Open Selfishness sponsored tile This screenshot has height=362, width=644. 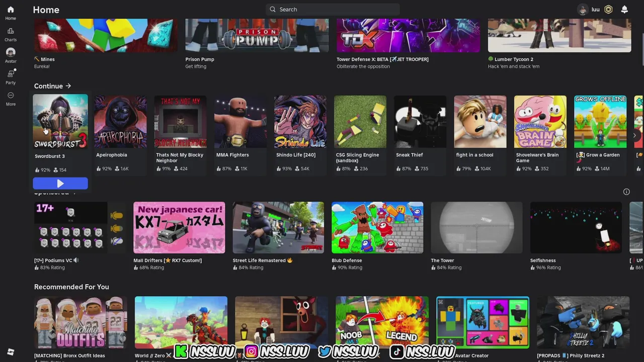(576, 227)
